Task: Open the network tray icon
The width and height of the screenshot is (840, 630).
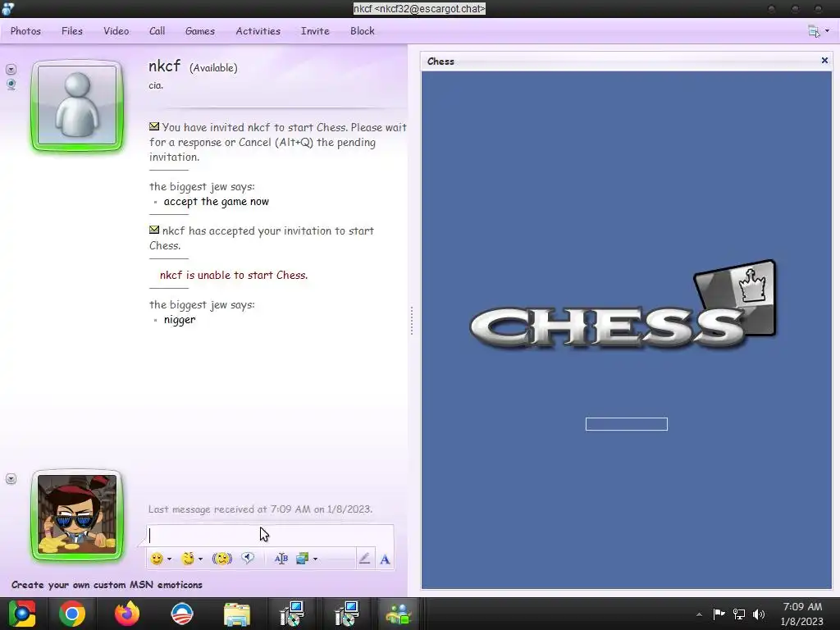Action: click(739, 614)
